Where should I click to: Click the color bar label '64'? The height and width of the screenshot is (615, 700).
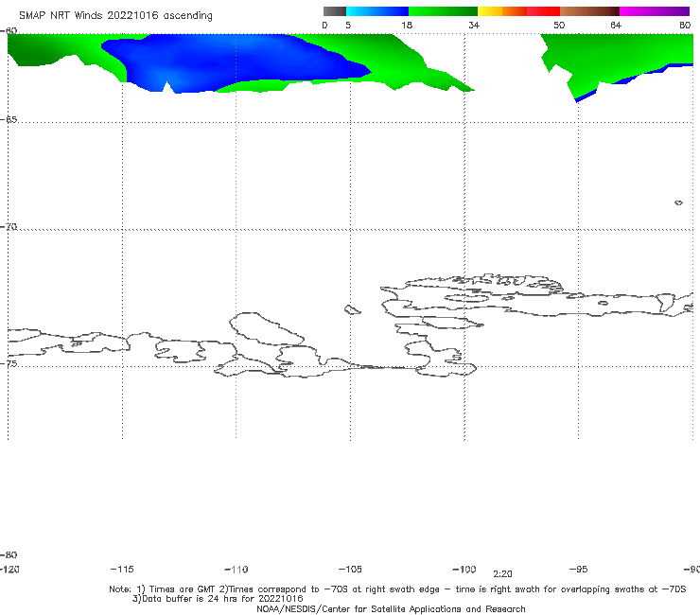(x=616, y=25)
